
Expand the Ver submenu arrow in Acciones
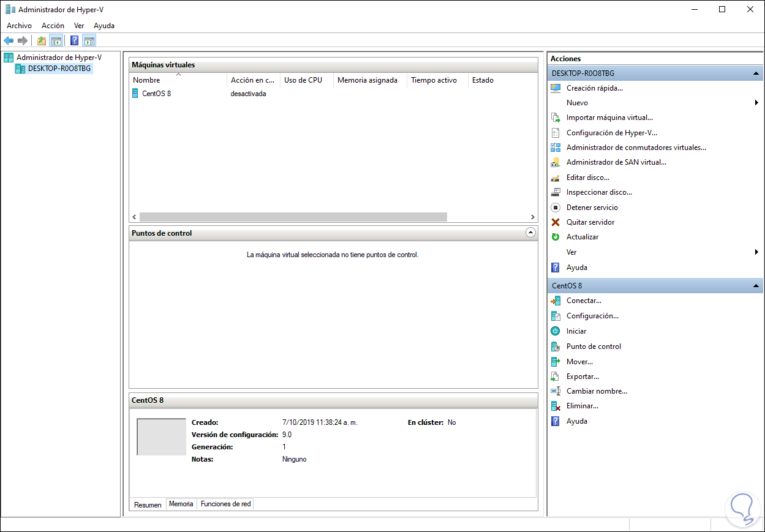[757, 252]
